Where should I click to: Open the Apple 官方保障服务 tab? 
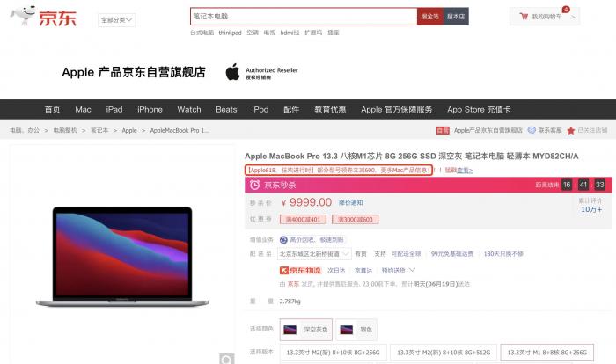(x=396, y=110)
